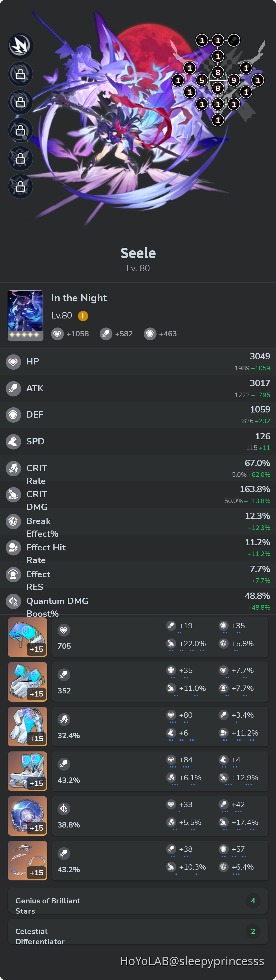This screenshot has width=276, height=980.
Task: Click the topmost locked Eidolon icon
Action: [x=20, y=74]
